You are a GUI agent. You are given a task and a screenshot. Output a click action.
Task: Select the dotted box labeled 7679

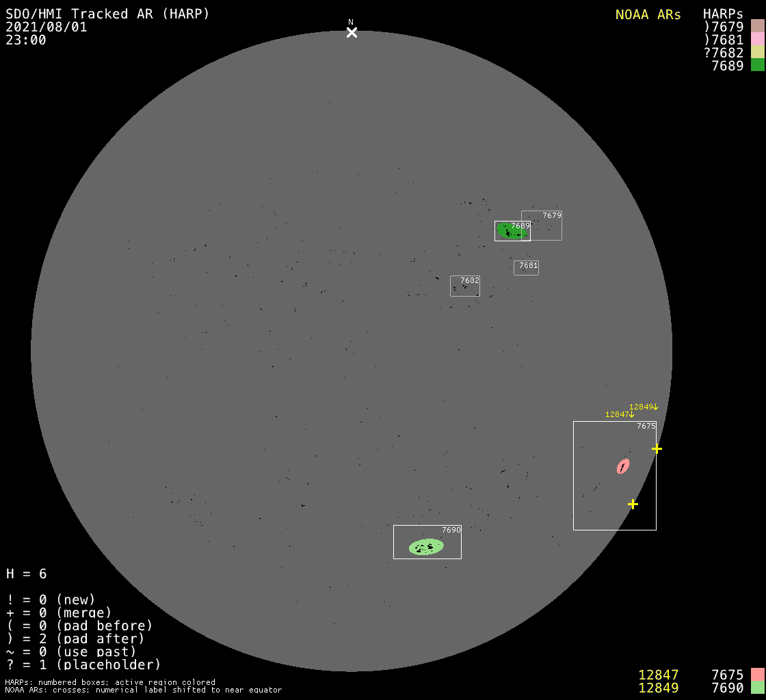click(x=541, y=226)
